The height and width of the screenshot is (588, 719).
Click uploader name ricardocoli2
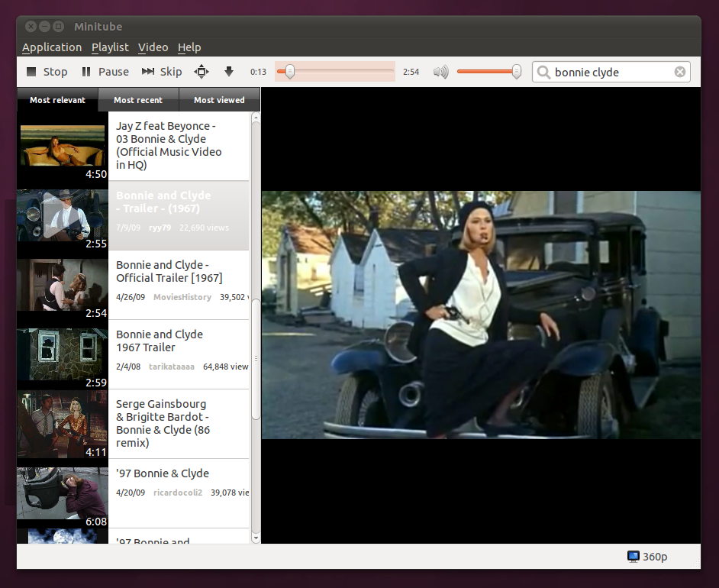pos(177,493)
